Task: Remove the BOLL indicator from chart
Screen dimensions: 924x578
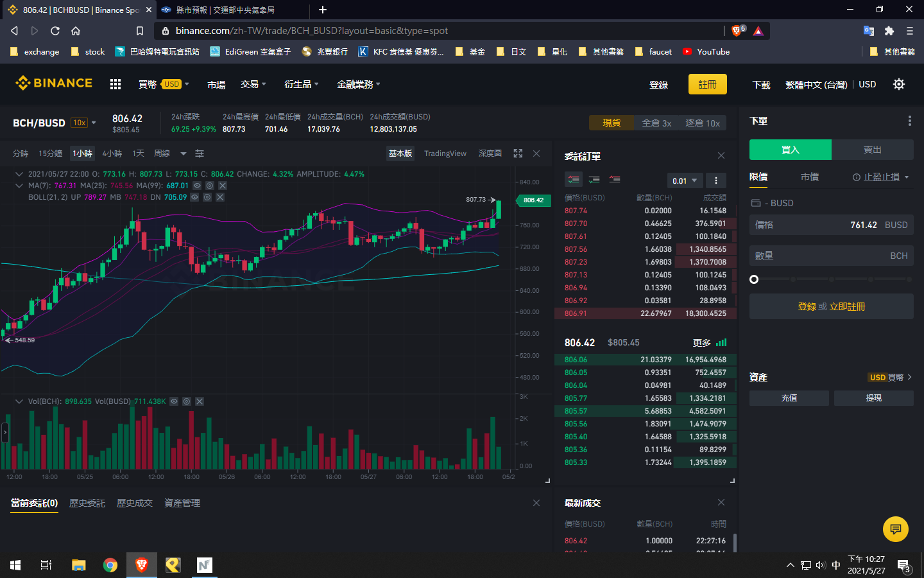Action: point(220,197)
